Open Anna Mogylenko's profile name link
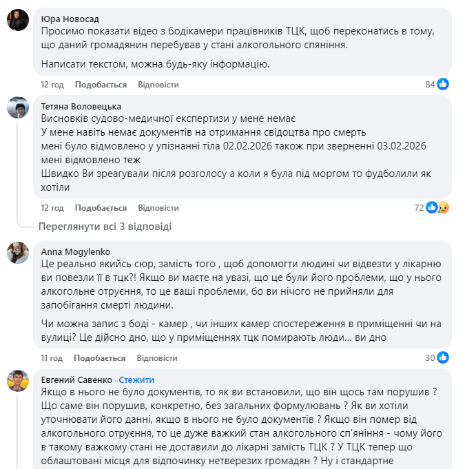 75,251
